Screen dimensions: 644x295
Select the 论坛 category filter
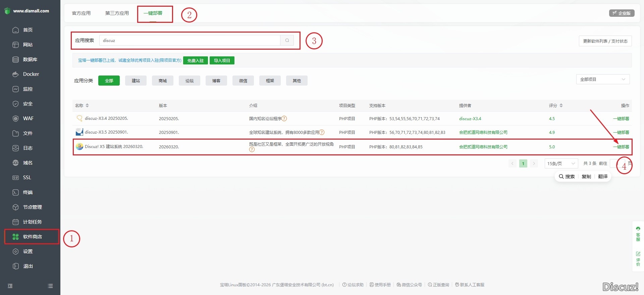(x=189, y=81)
